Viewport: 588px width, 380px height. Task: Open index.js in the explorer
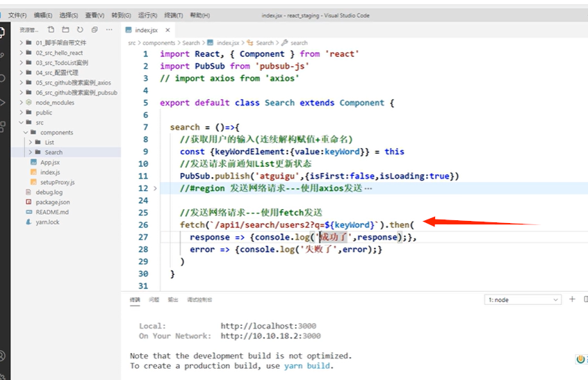coord(50,172)
